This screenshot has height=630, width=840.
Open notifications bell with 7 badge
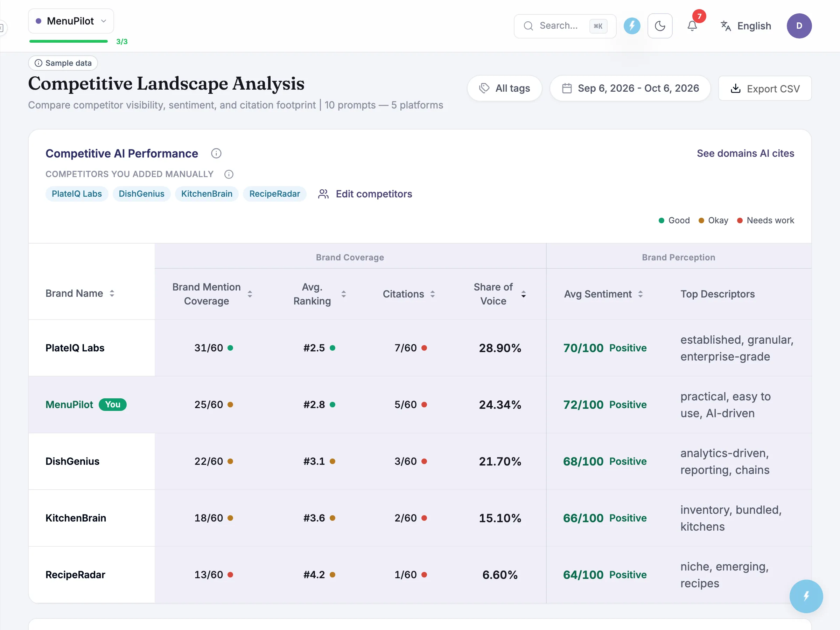(x=692, y=26)
